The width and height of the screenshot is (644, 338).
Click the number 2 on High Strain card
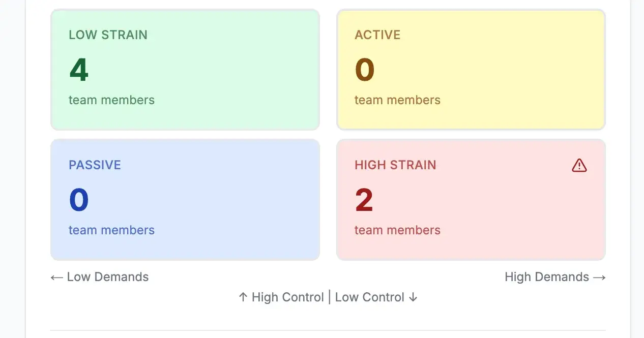click(x=364, y=200)
